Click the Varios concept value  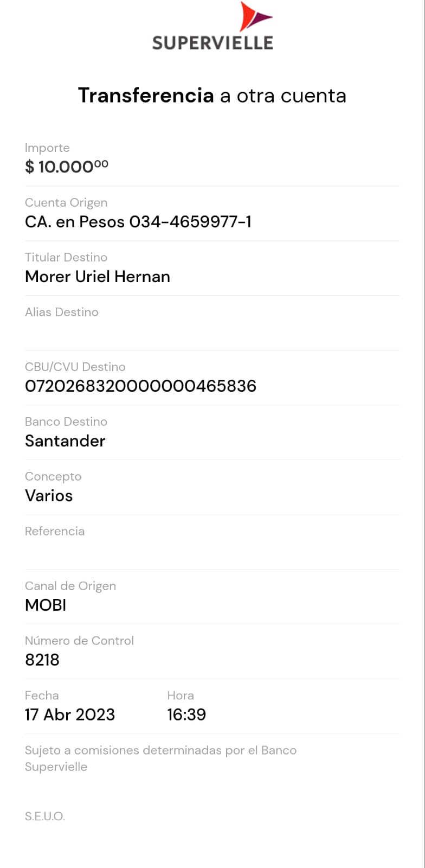(x=49, y=496)
